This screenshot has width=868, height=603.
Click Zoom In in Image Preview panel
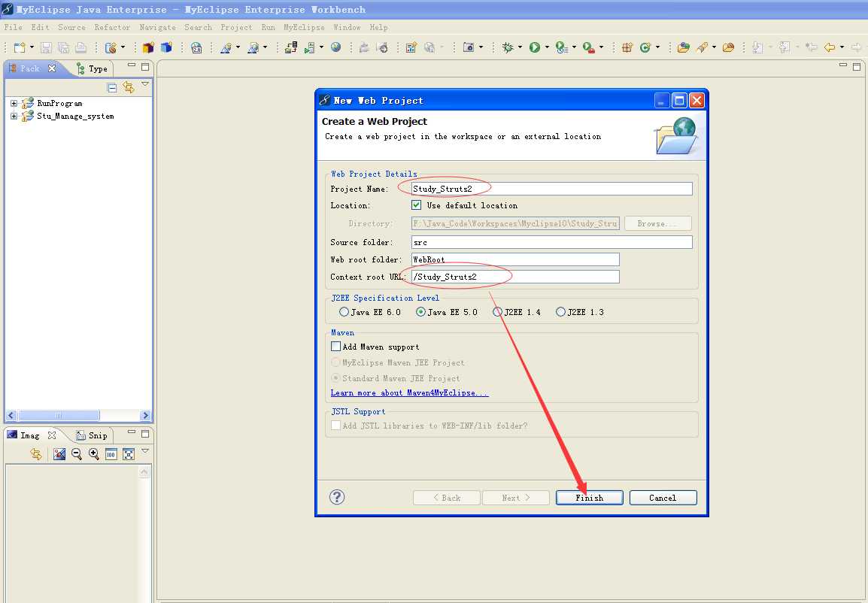93,454
